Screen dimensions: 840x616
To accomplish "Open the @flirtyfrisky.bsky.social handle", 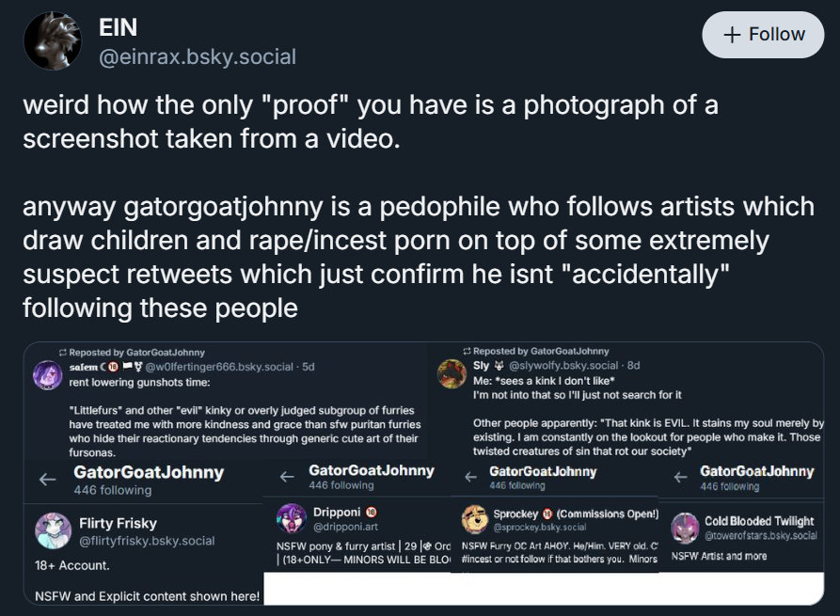I will click(x=147, y=541).
